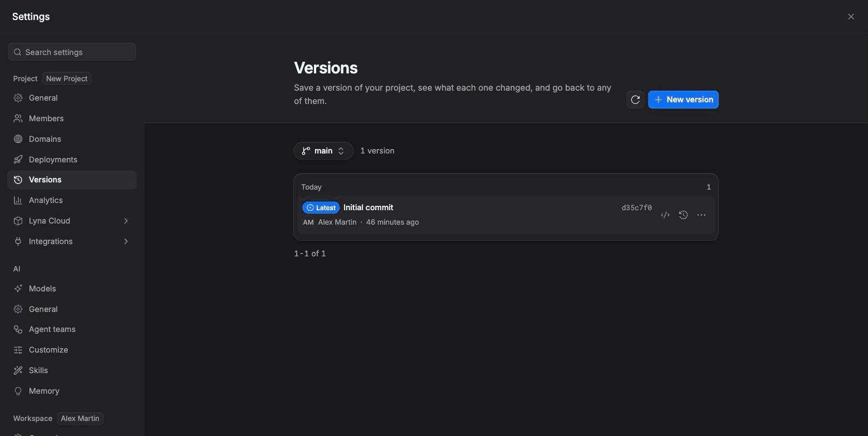Click the Customize sliders icon
The image size is (868, 436).
pyautogui.click(x=18, y=350)
